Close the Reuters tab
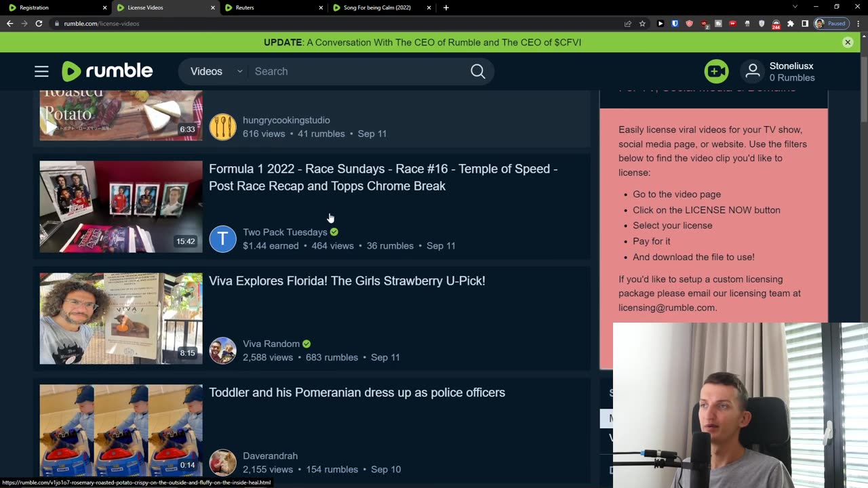868x488 pixels. [321, 7]
